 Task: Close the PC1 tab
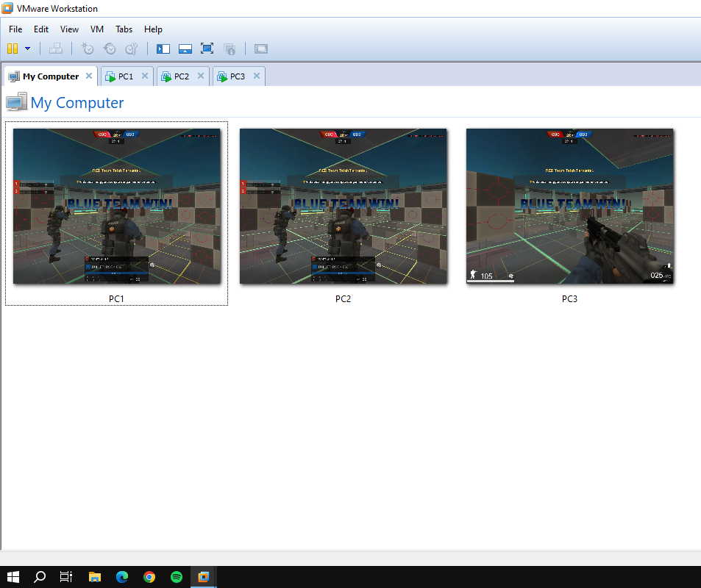[145, 76]
